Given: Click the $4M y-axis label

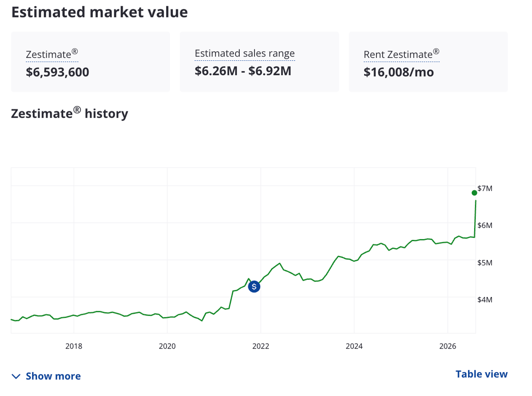Looking at the screenshot, I should pyautogui.click(x=485, y=299).
